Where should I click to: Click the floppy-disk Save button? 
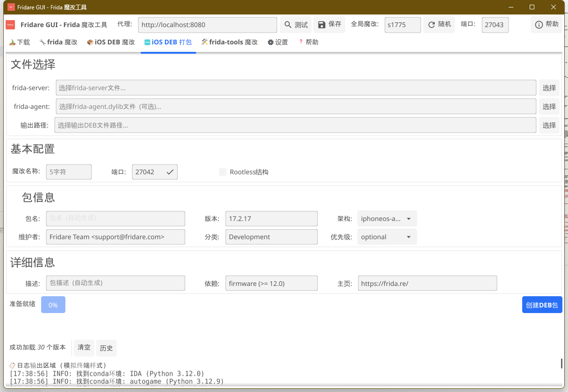[329, 25]
